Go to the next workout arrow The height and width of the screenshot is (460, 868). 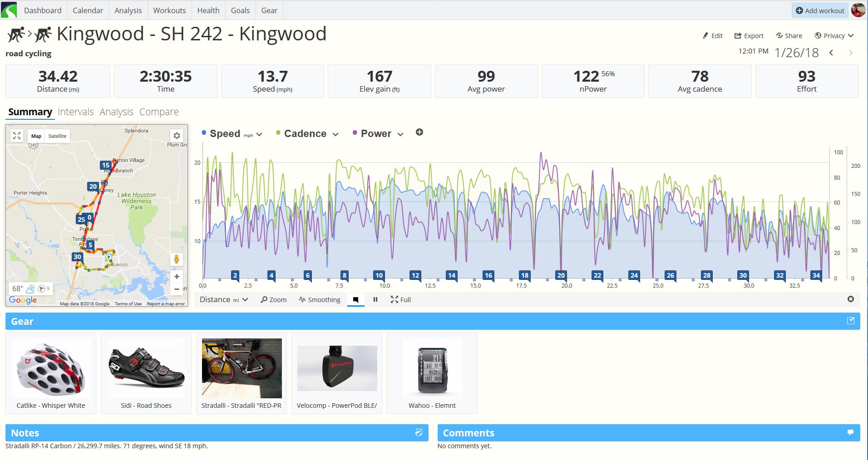pyautogui.click(x=850, y=53)
